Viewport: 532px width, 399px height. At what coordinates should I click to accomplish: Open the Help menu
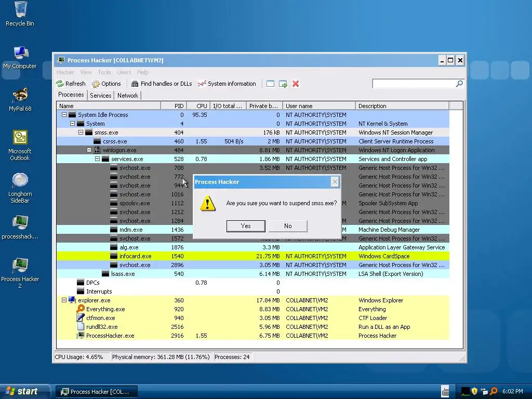click(142, 72)
